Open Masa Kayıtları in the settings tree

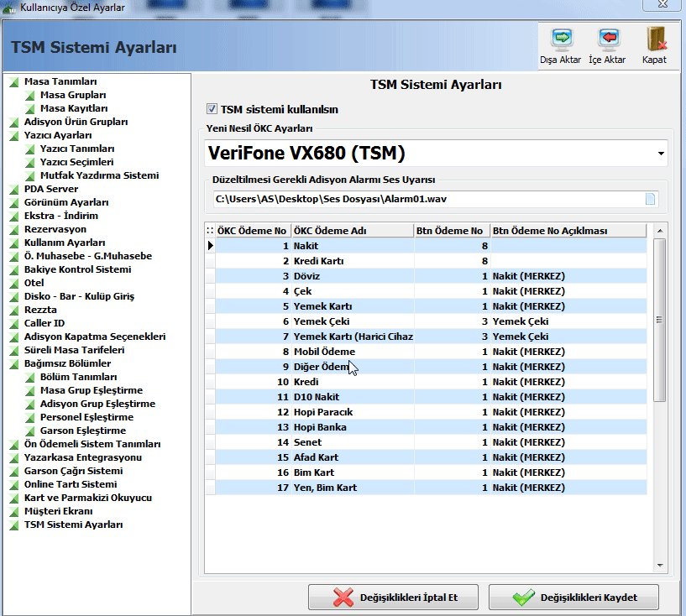tap(74, 108)
